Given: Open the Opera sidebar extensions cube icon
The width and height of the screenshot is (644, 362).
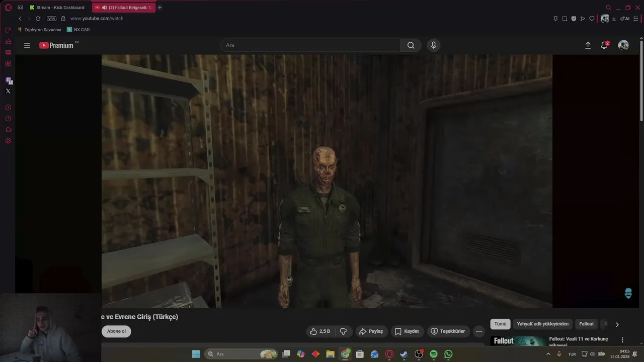Looking at the screenshot, I should coord(8,130).
